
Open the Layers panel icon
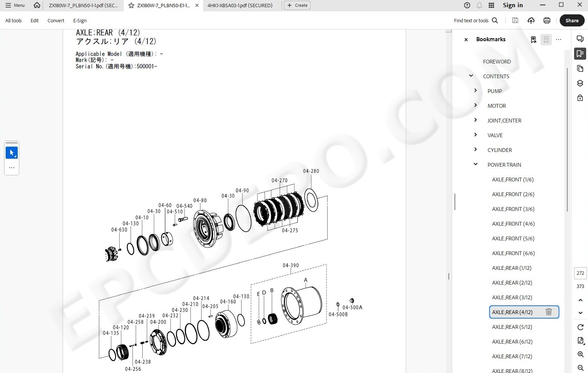580,83
